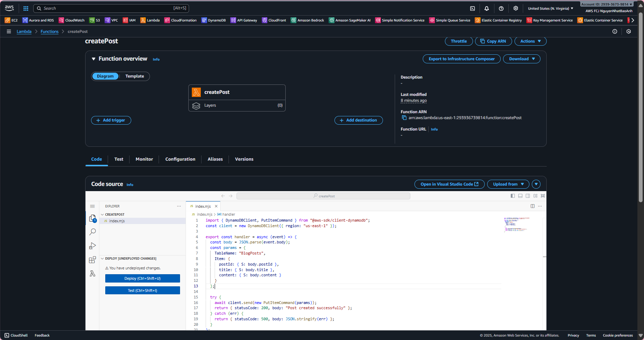Click the Add trigger button

click(111, 120)
